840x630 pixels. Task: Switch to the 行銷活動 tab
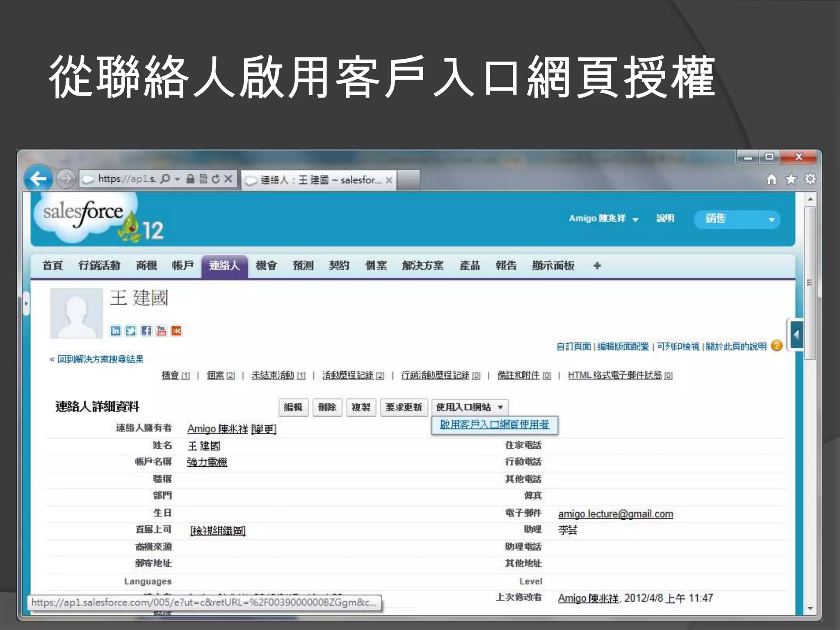click(x=99, y=266)
